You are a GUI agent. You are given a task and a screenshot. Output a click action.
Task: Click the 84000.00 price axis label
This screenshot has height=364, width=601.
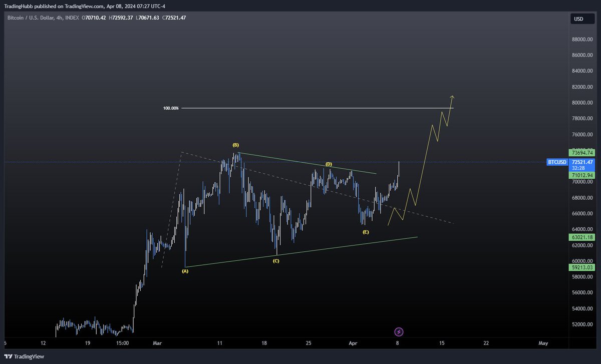pyautogui.click(x=583, y=71)
